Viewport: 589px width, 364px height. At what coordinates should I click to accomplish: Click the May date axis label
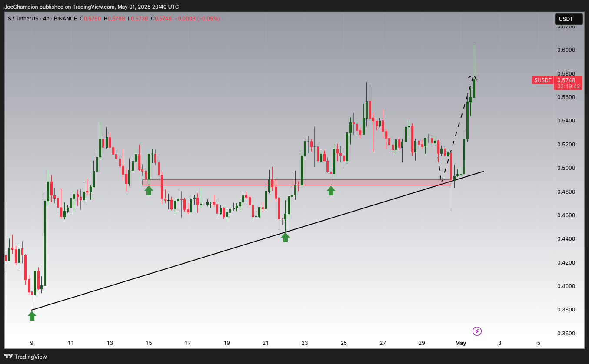(461, 343)
